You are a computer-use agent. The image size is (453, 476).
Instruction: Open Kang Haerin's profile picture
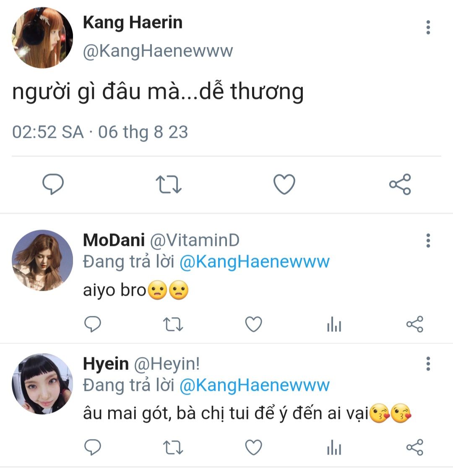42,37
